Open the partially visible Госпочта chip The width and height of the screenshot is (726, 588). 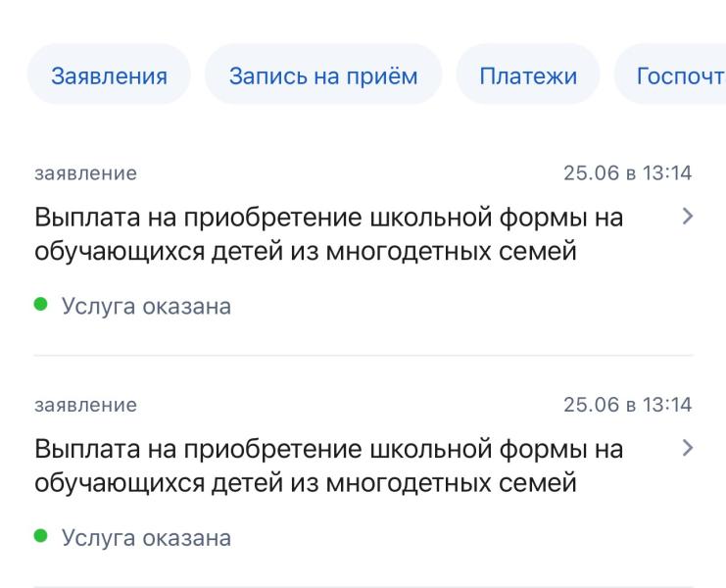click(x=670, y=75)
